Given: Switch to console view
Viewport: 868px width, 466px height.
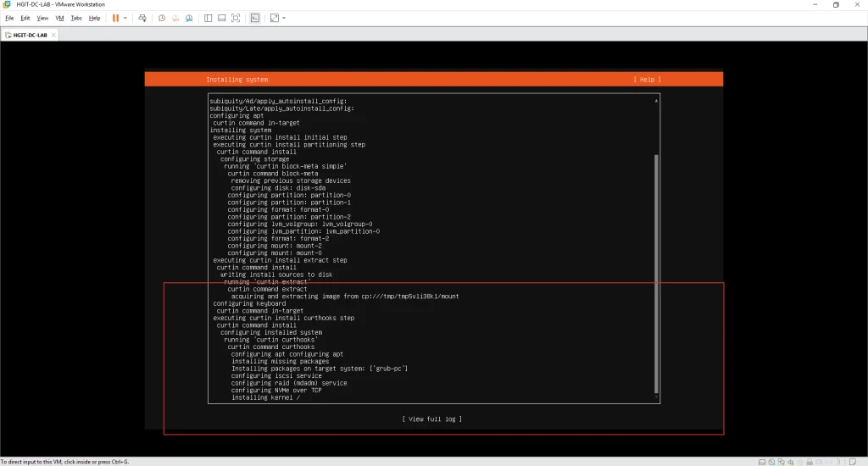Looking at the screenshot, I should click(x=254, y=19).
